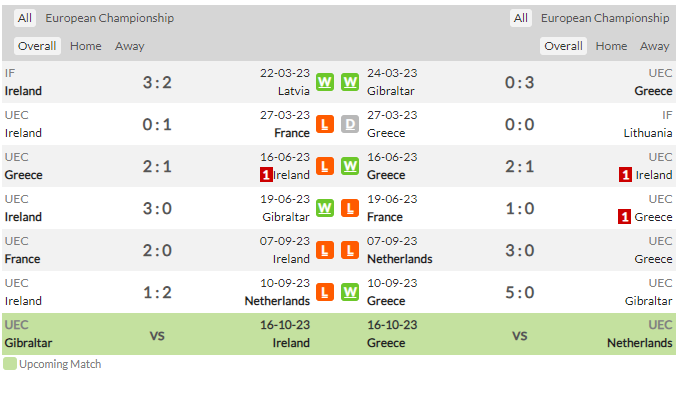
Task: Click the orange L icon for France vs Greece 19-06-23
Action: click(350, 208)
